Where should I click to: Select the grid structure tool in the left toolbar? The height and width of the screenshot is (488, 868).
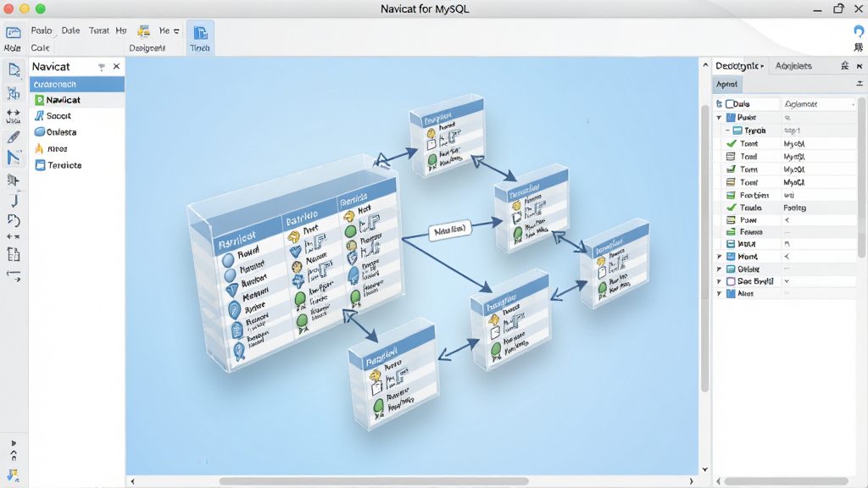coord(14,93)
